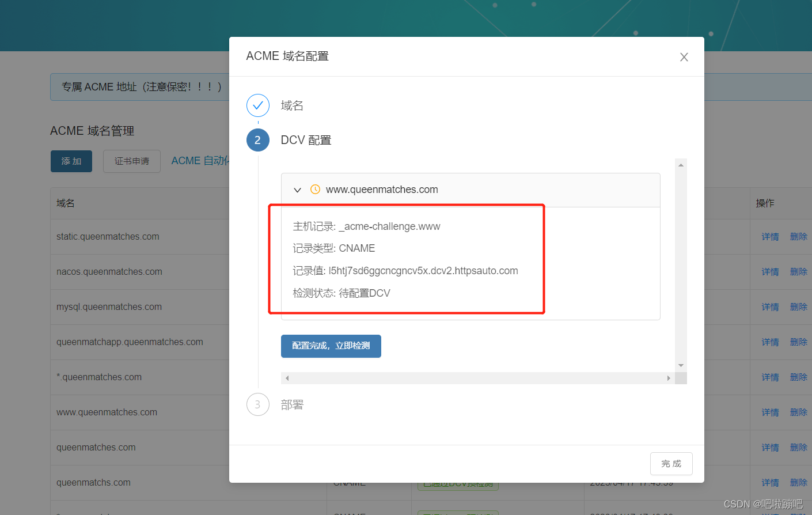Click 删除 for queenmatches.com row

coord(798,447)
